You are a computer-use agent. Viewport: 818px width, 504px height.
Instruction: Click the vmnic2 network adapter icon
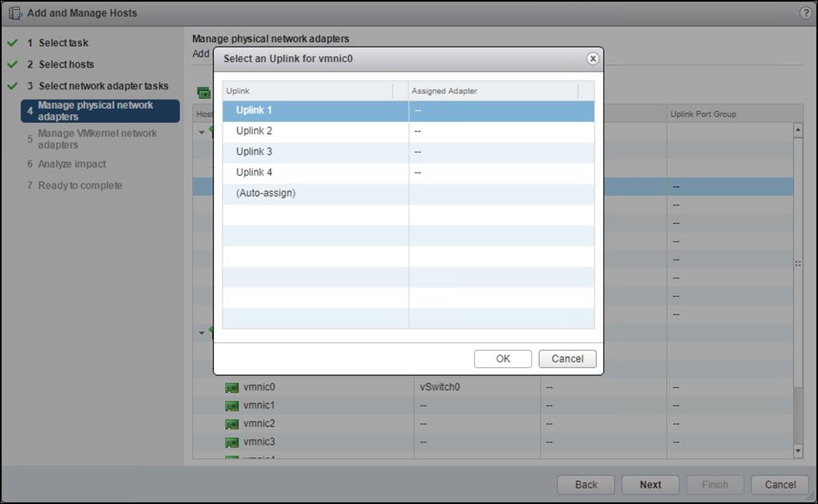[231, 423]
